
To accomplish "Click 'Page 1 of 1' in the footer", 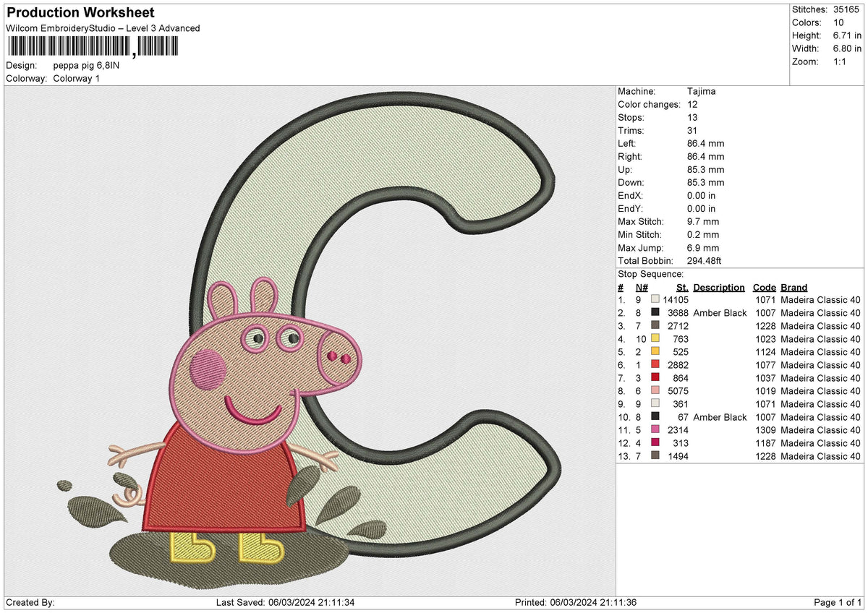I will click(x=838, y=602).
